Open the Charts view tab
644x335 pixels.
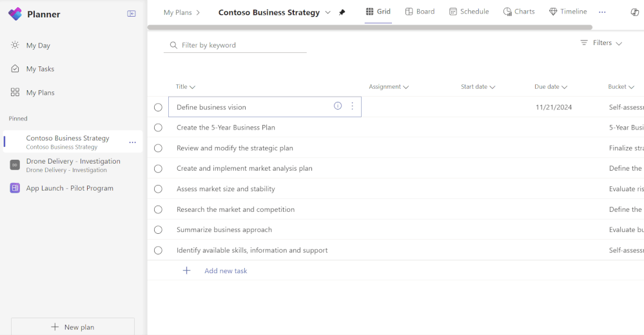(519, 12)
